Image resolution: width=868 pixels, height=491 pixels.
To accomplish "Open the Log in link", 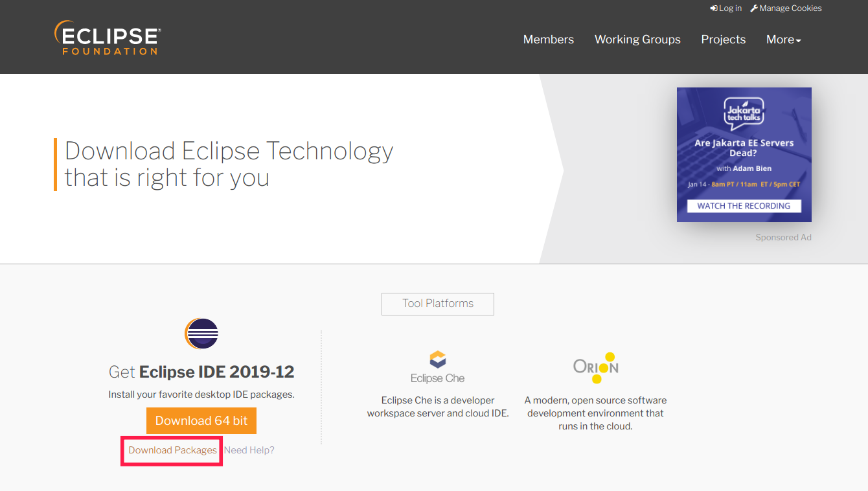I will [726, 8].
